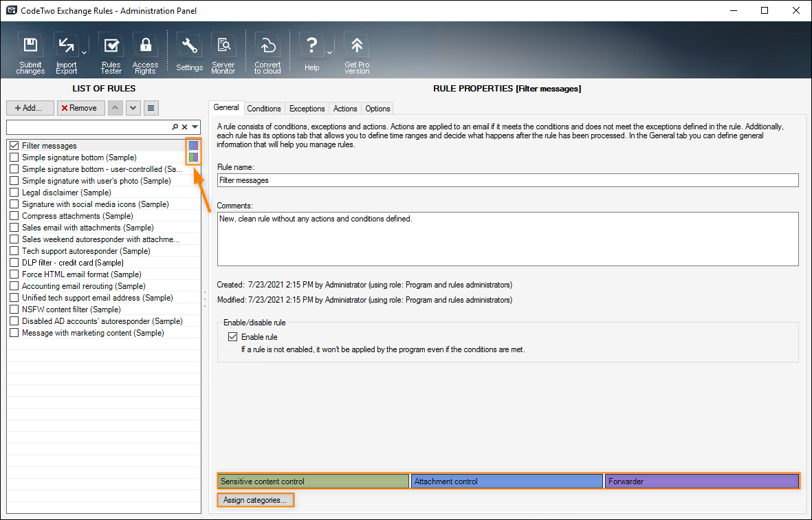Select NSFW content filter (Sample) rule
This screenshot has height=520, width=812.
pos(71,310)
